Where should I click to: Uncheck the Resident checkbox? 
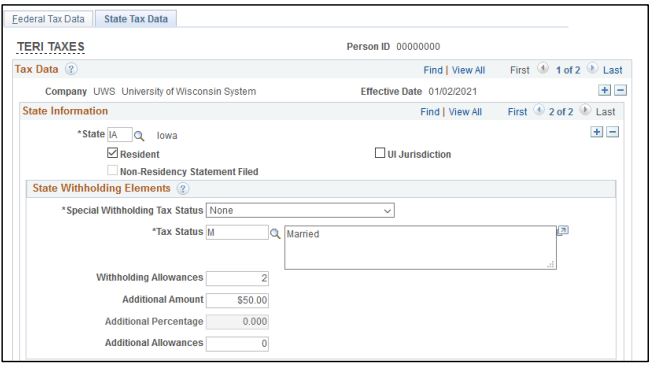[112, 153]
